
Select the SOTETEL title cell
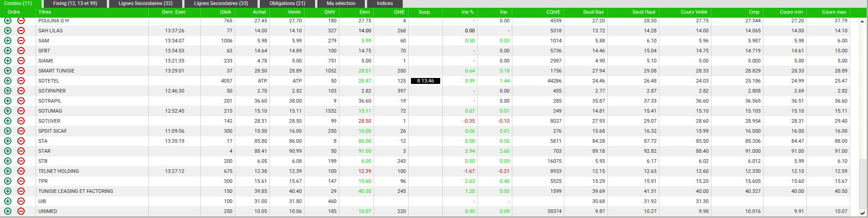92,81
